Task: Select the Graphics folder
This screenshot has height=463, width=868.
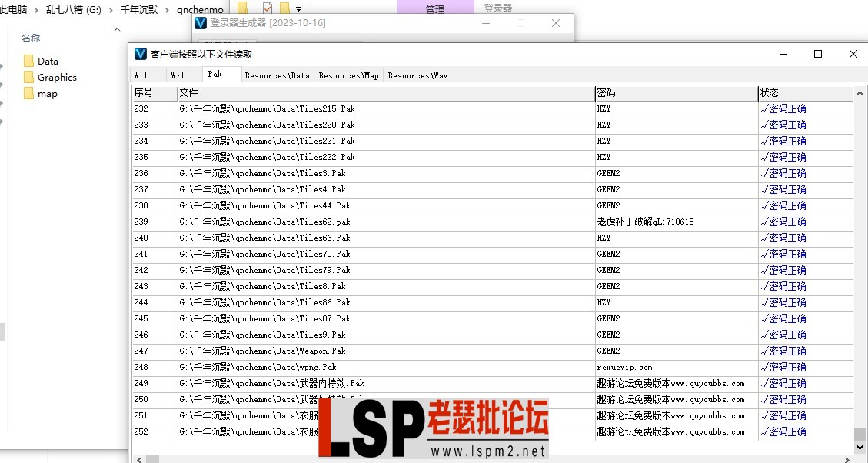Action: 56,77
